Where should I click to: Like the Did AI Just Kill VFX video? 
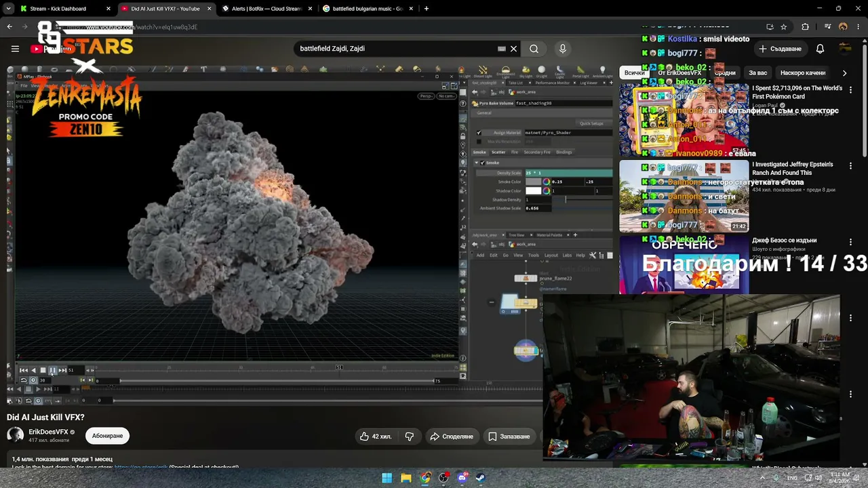pyautogui.click(x=376, y=436)
